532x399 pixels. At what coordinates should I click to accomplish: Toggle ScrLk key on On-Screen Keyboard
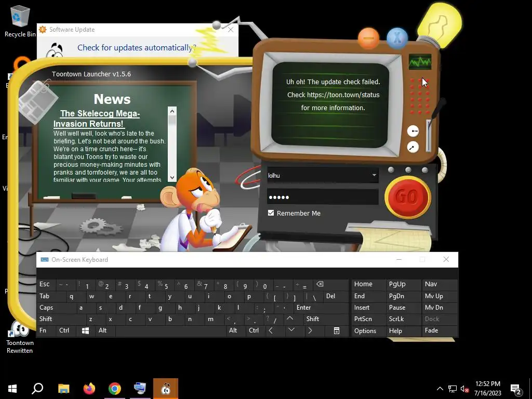[x=404, y=319]
